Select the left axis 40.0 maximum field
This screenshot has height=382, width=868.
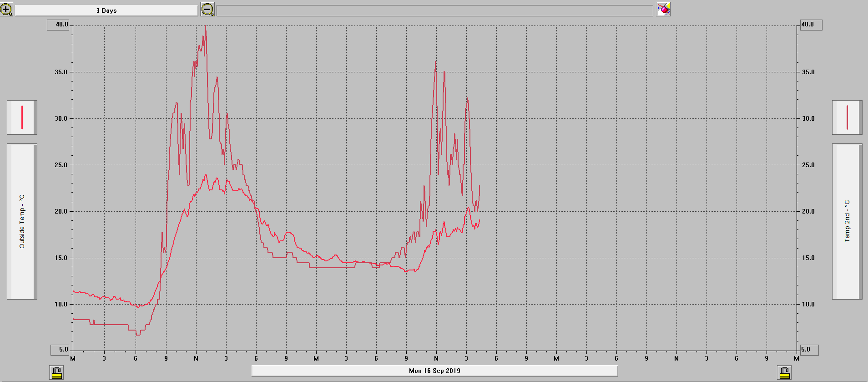(x=58, y=25)
